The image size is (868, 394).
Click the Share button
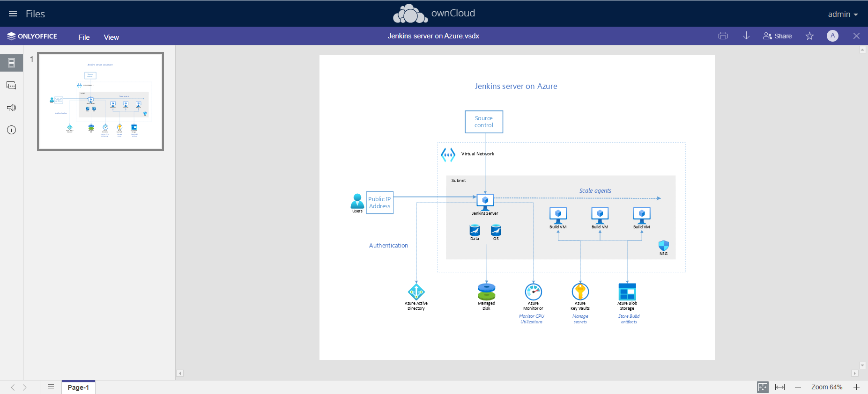[x=778, y=36]
